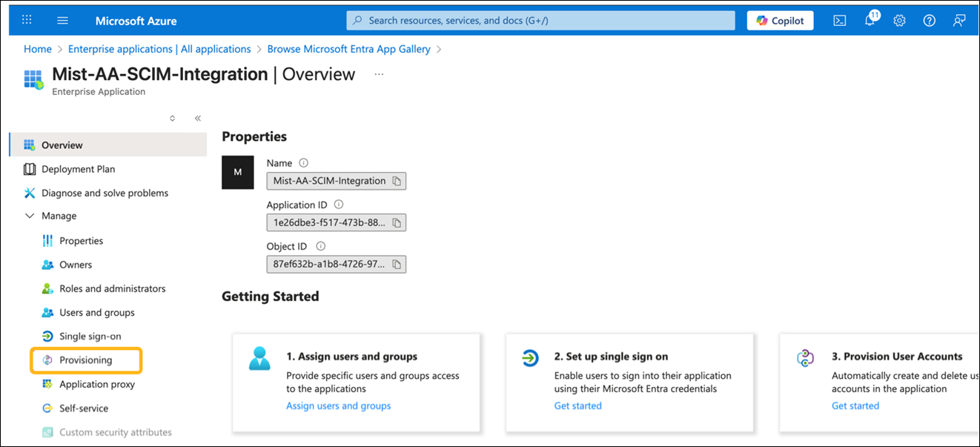Open the help question mark icon
980x447 pixels.
click(929, 21)
